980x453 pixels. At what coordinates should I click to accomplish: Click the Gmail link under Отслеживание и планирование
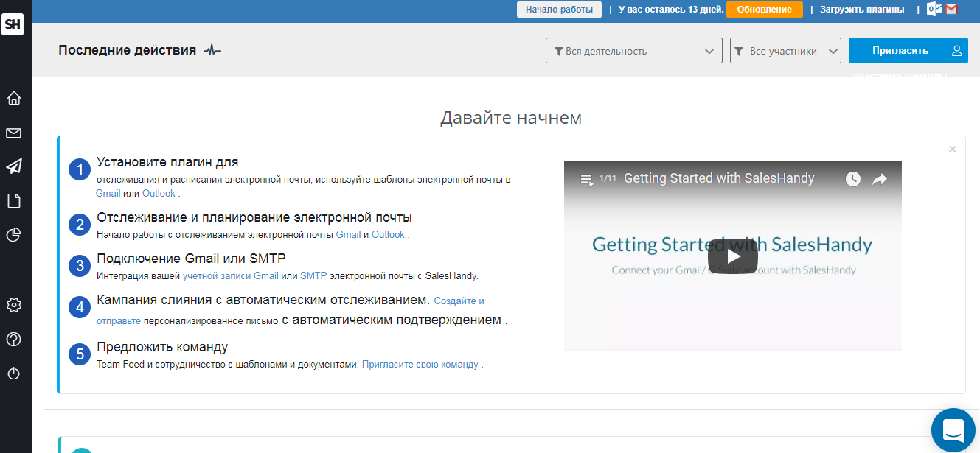[348, 234]
